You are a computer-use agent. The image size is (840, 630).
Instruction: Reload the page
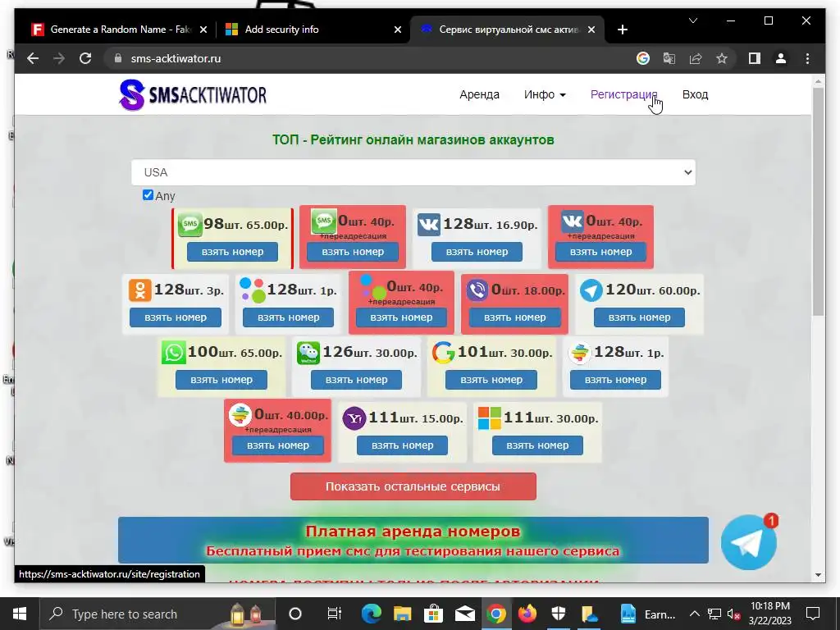tap(85, 58)
